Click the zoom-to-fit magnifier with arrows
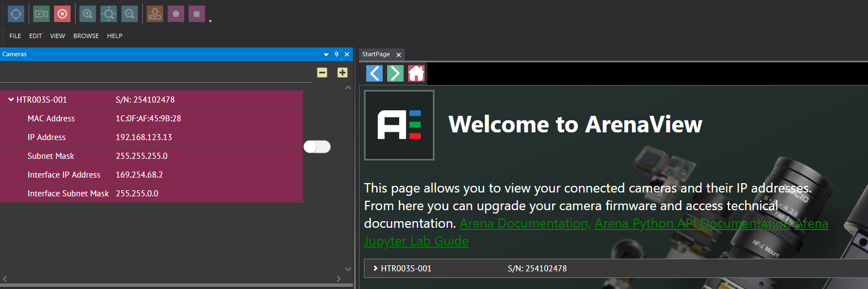868x289 pixels. point(109,14)
